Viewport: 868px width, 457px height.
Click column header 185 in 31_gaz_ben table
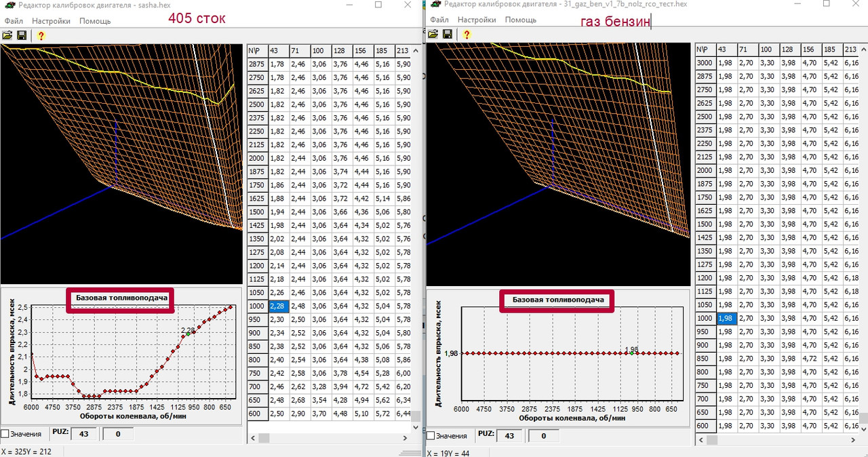click(x=831, y=49)
